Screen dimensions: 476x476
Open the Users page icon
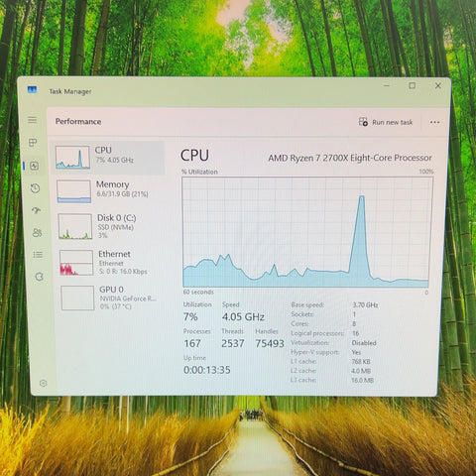37,233
